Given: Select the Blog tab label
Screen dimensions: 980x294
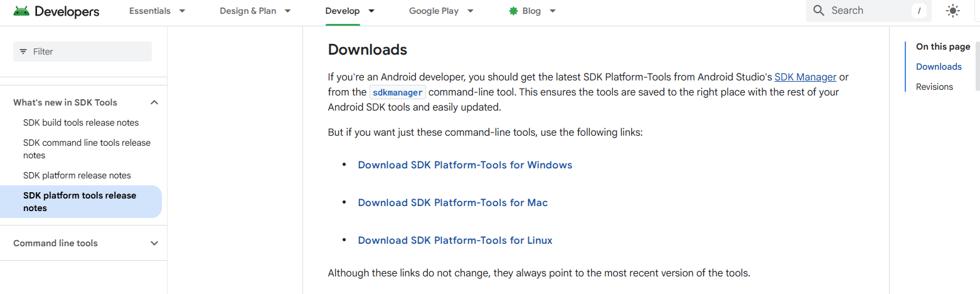Looking at the screenshot, I should (531, 11).
